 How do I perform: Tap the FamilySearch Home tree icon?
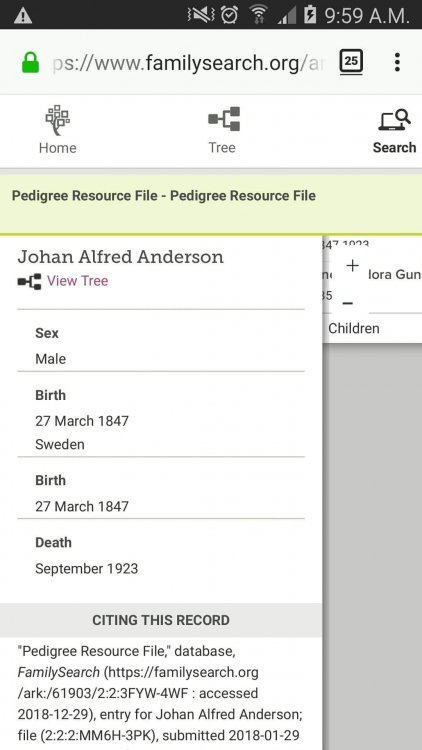click(x=57, y=120)
